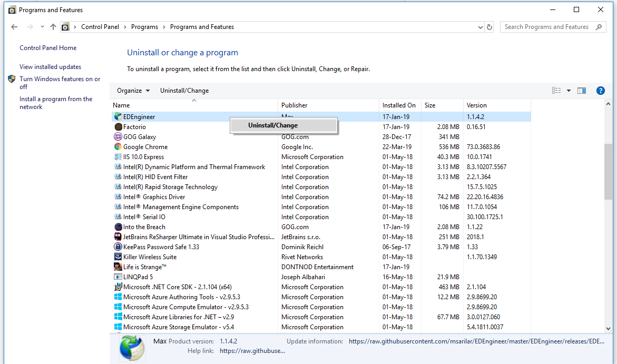
Task: Click the vertical scrollbar thumb
Action: (x=608, y=172)
